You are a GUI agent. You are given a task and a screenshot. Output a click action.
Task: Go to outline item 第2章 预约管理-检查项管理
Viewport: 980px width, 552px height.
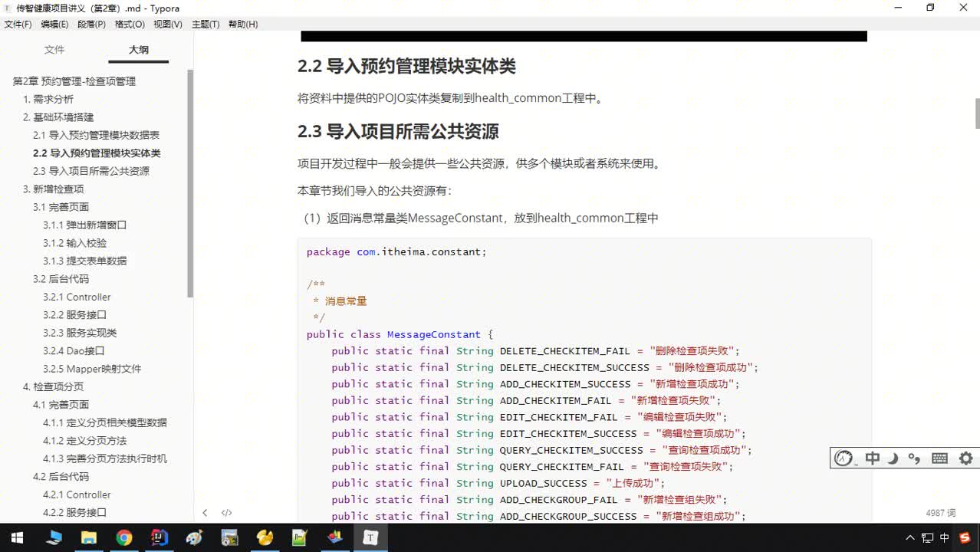click(74, 81)
